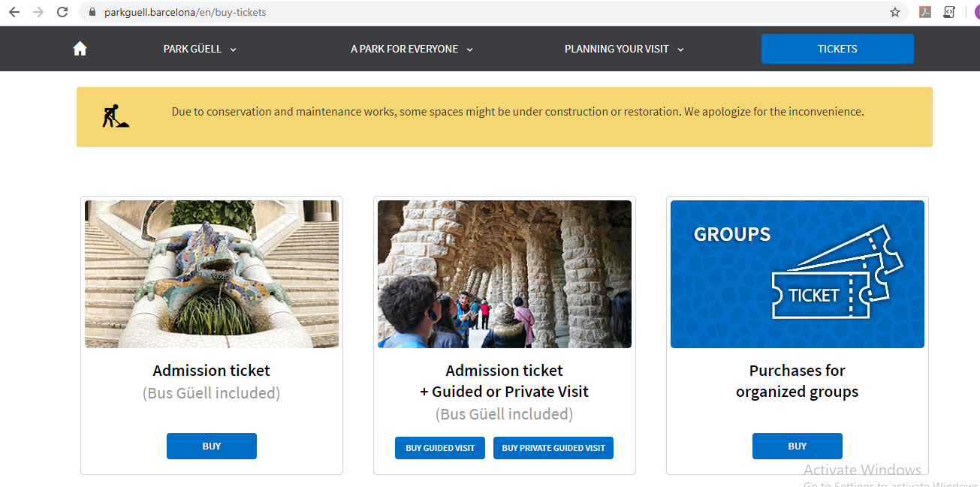Select the guided visit columns photo
This screenshot has width=980, height=487.
(505, 274)
